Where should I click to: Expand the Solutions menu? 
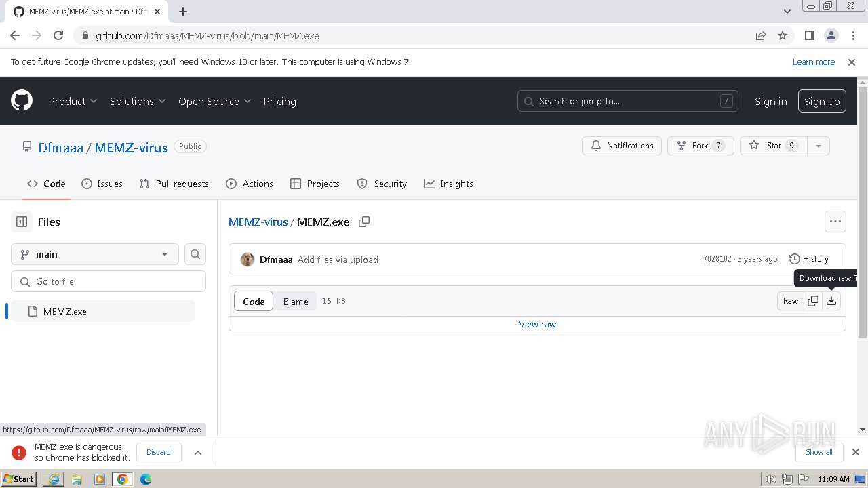(x=138, y=101)
